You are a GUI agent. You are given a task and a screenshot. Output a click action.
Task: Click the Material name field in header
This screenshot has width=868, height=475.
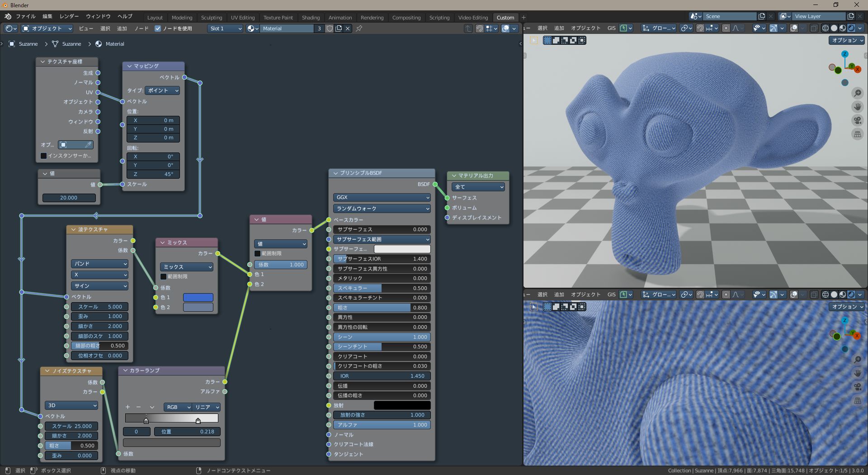pos(286,28)
